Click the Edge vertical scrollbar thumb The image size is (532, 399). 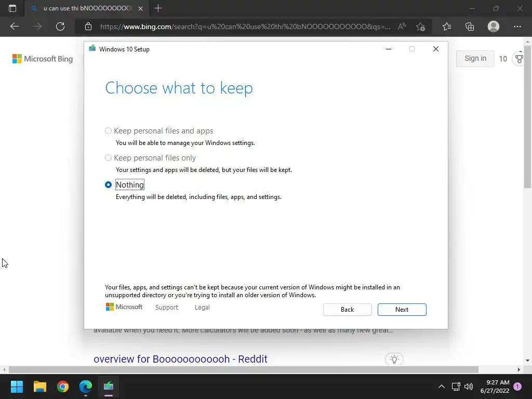(x=527, y=117)
